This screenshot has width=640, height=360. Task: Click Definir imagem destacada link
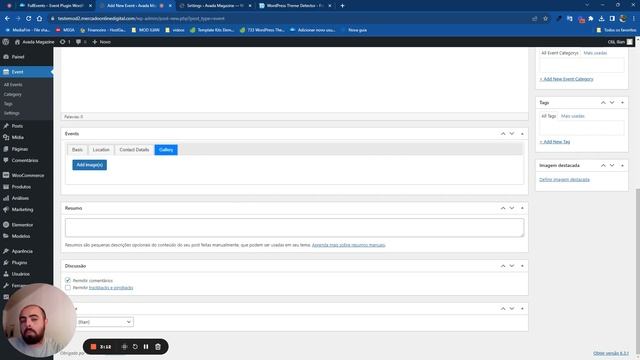564,180
